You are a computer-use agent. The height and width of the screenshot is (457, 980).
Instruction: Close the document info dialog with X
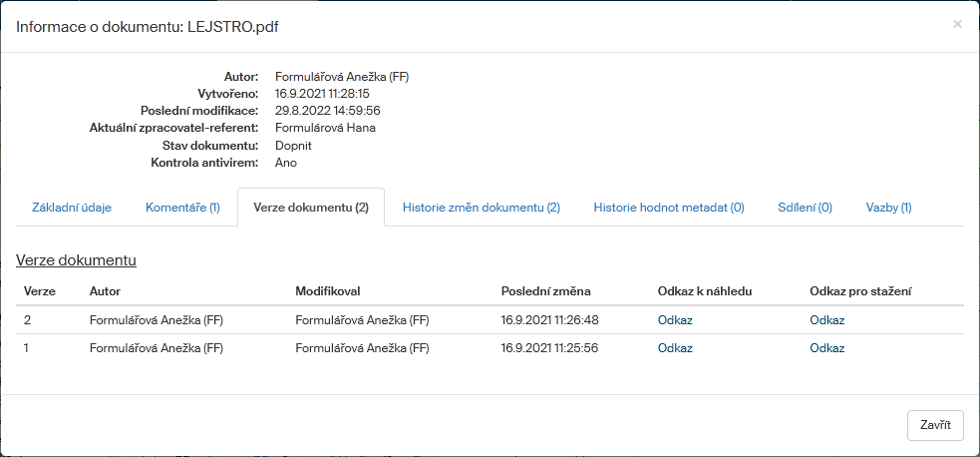point(957,24)
